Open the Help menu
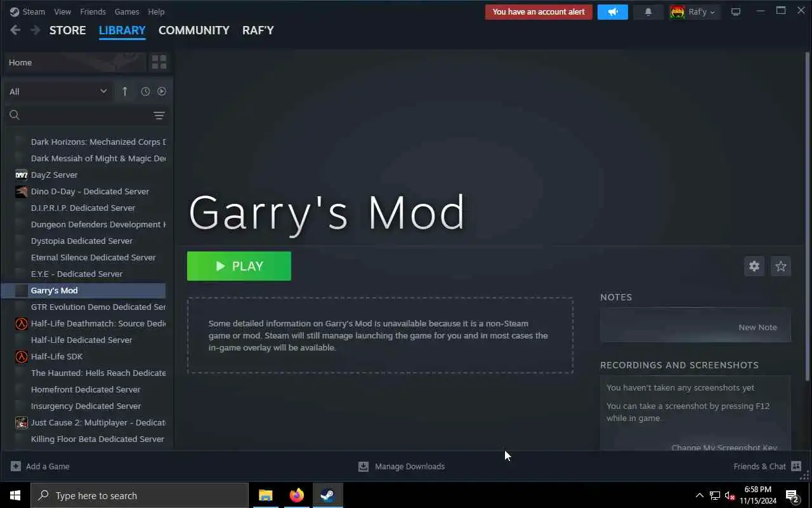This screenshot has height=508, width=812. (156, 11)
